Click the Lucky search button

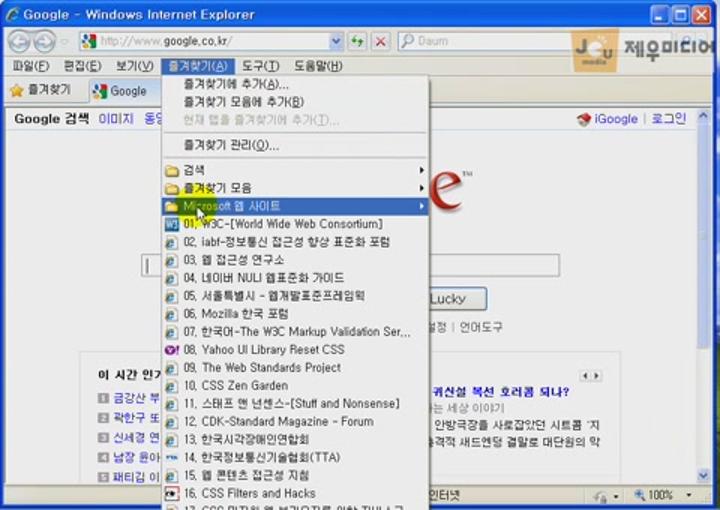click(457, 299)
